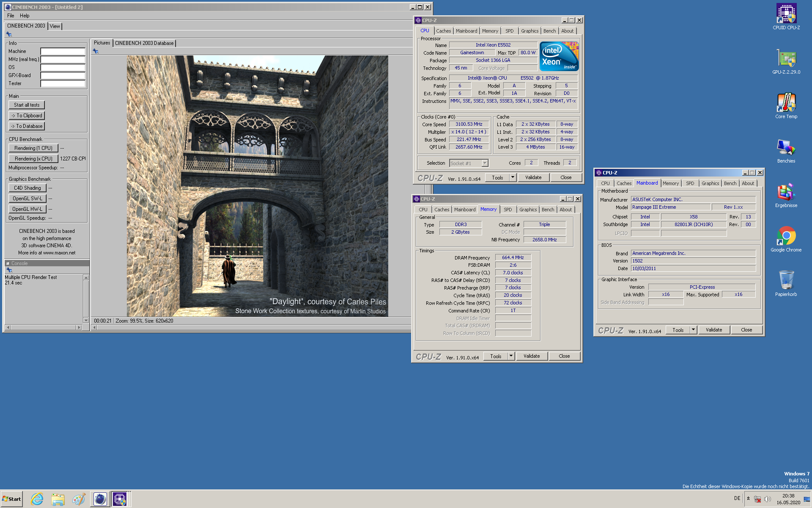The width and height of the screenshot is (812, 508).
Task: Click console vertical scrollbar down arrow
Action: click(x=86, y=320)
